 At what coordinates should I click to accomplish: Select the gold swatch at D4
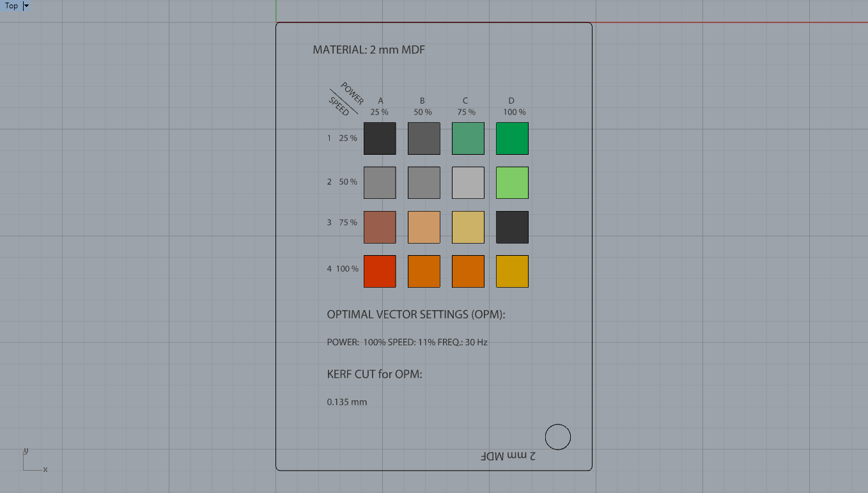pyautogui.click(x=512, y=271)
